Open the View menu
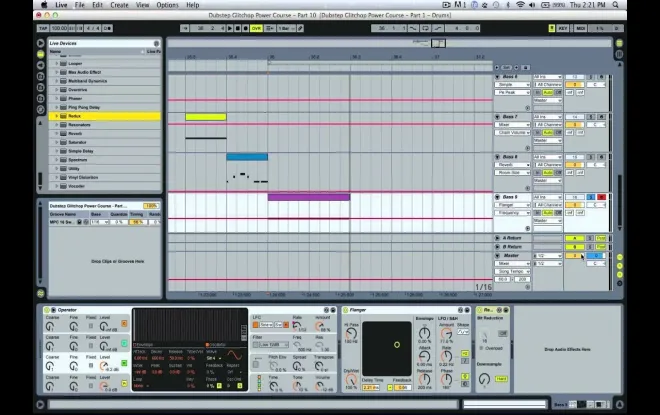 pyautogui.click(x=142, y=5)
